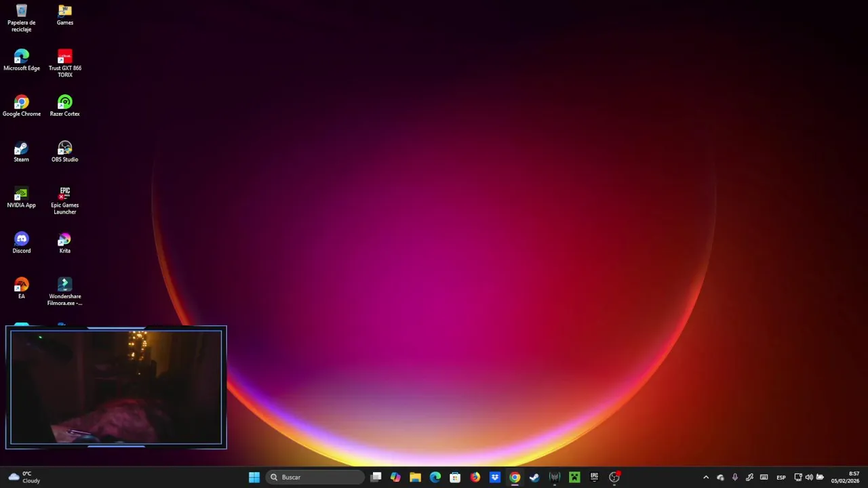This screenshot has width=868, height=488.
Task: Open Steam from the taskbar
Action: pos(534,477)
